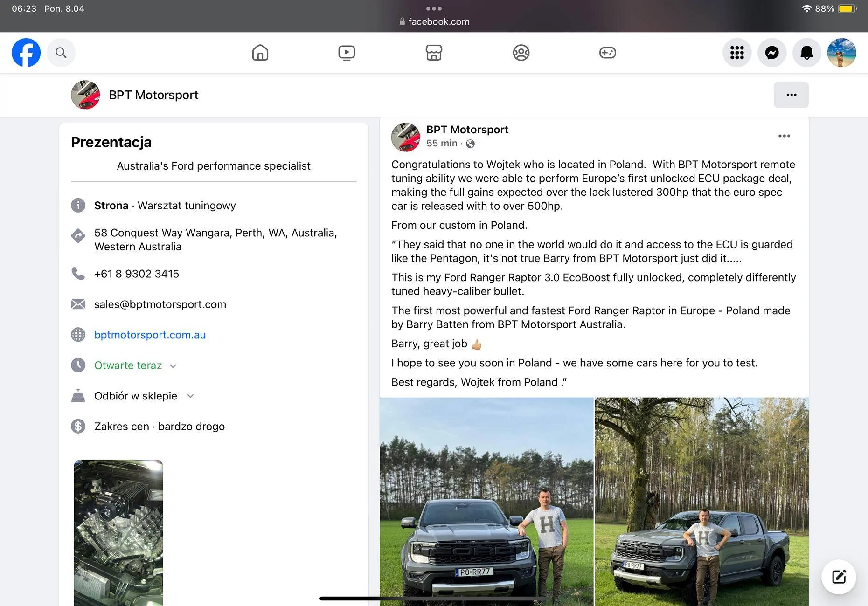Image resolution: width=868 pixels, height=606 pixels.
Task: Tap the battery status indicator
Action: [847, 8]
